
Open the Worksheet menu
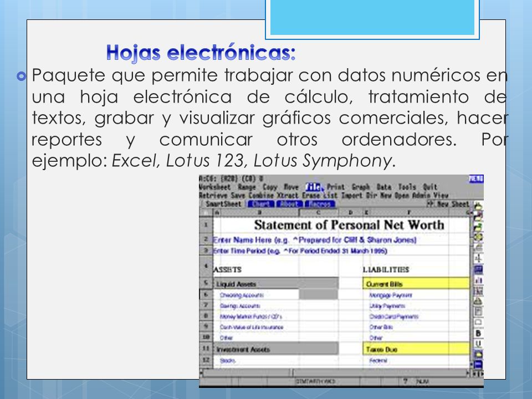click(x=214, y=187)
